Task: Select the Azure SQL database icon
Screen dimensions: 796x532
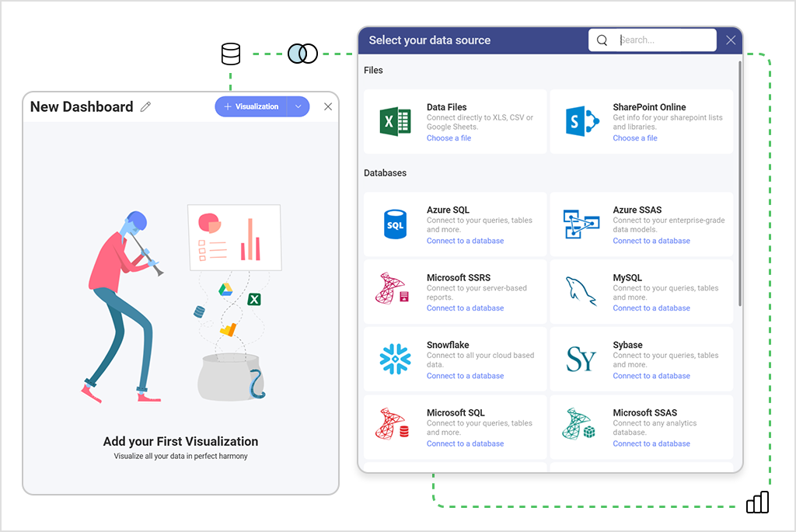Action: click(x=395, y=224)
